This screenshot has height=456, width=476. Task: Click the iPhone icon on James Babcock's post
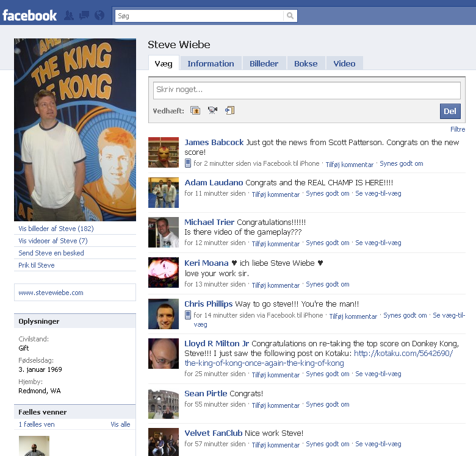tap(188, 163)
